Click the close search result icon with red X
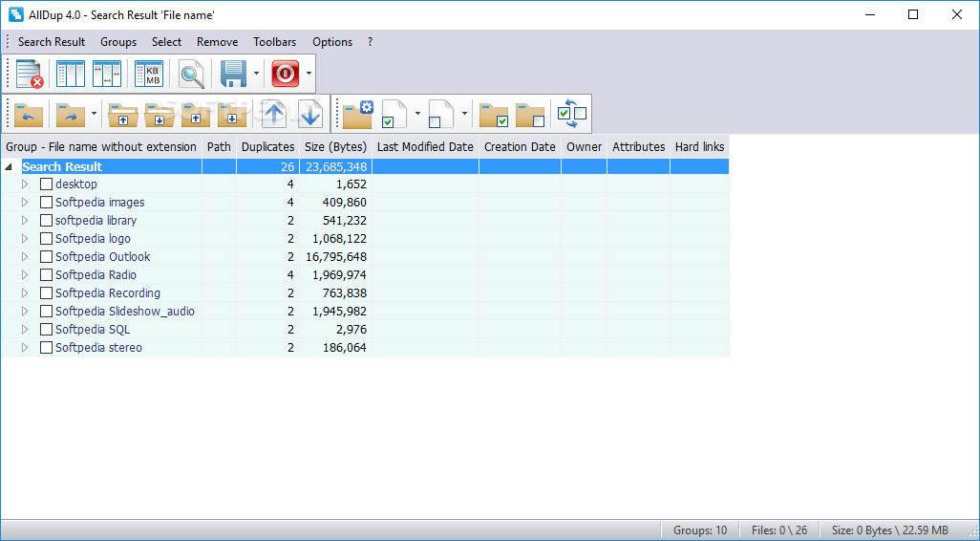Viewport: 980px width, 541px height. (x=29, y=74)
